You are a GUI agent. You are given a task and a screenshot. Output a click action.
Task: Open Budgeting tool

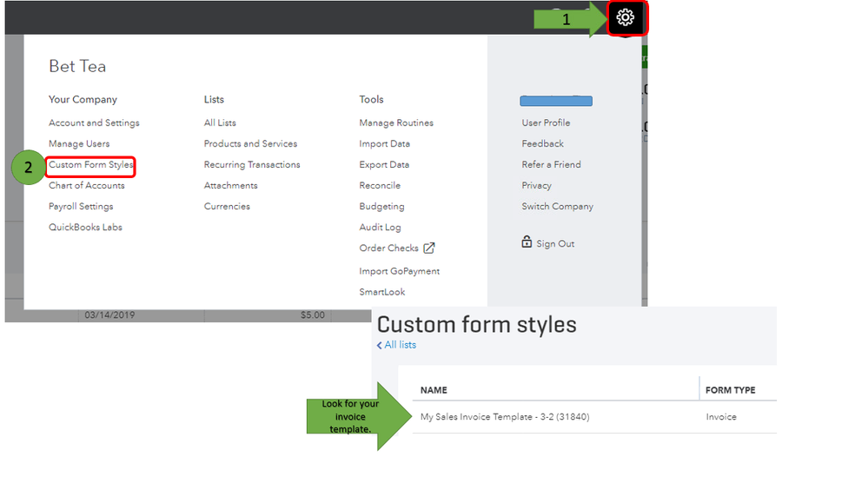382,207
